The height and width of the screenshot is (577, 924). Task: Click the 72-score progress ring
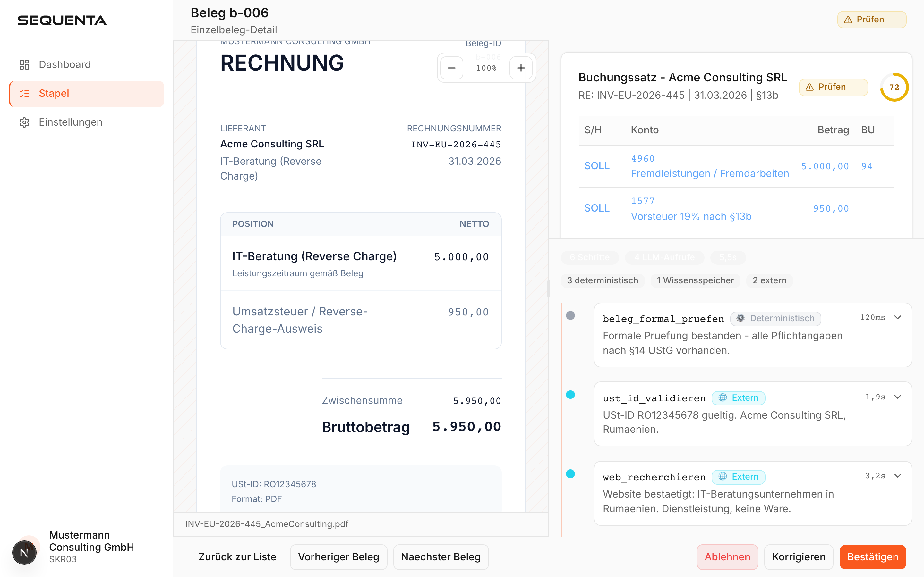[x=894, y=87]
